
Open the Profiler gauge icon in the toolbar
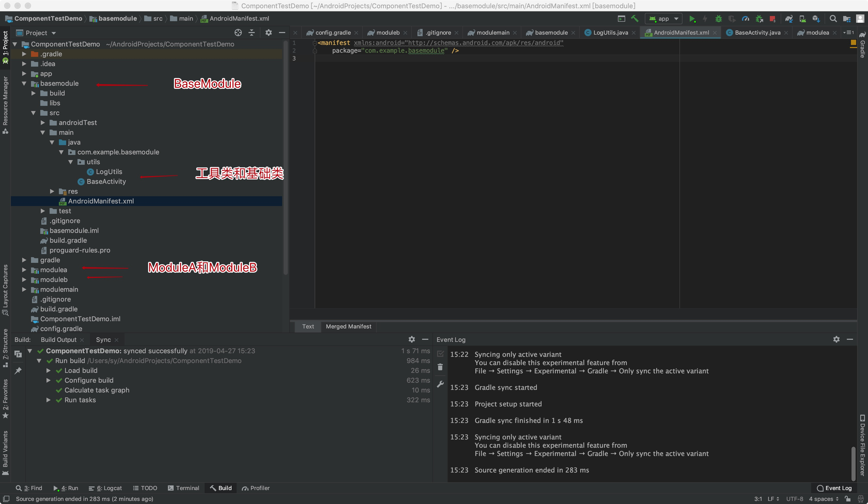[x=745, y=19]
